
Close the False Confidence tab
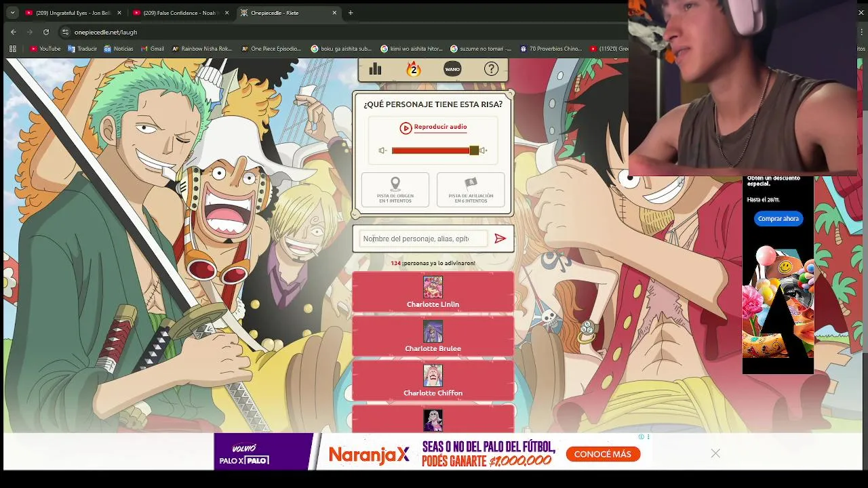point(227,13)
